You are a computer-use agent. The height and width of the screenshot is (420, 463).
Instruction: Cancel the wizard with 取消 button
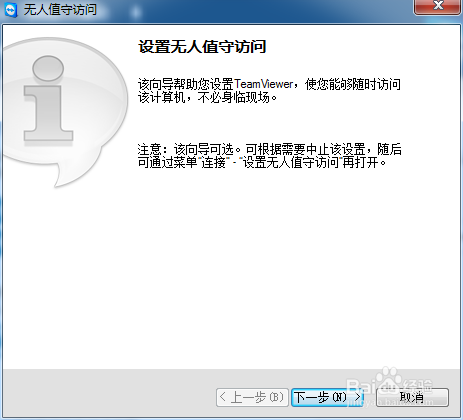[x=412, y=397]
